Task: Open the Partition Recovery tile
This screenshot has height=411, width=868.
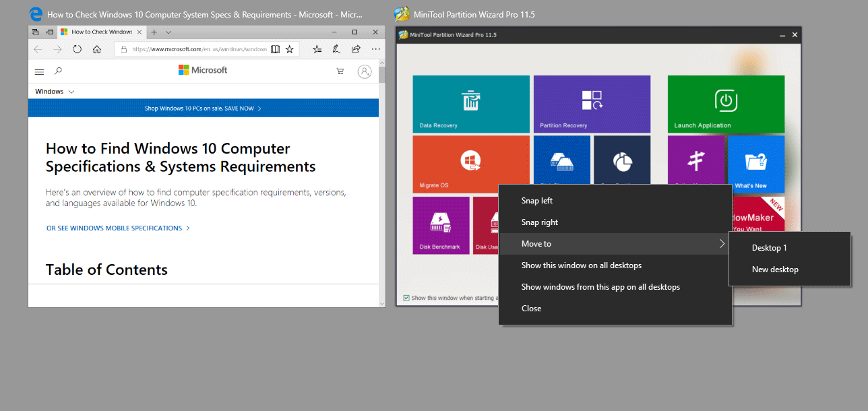Action: 592,104
